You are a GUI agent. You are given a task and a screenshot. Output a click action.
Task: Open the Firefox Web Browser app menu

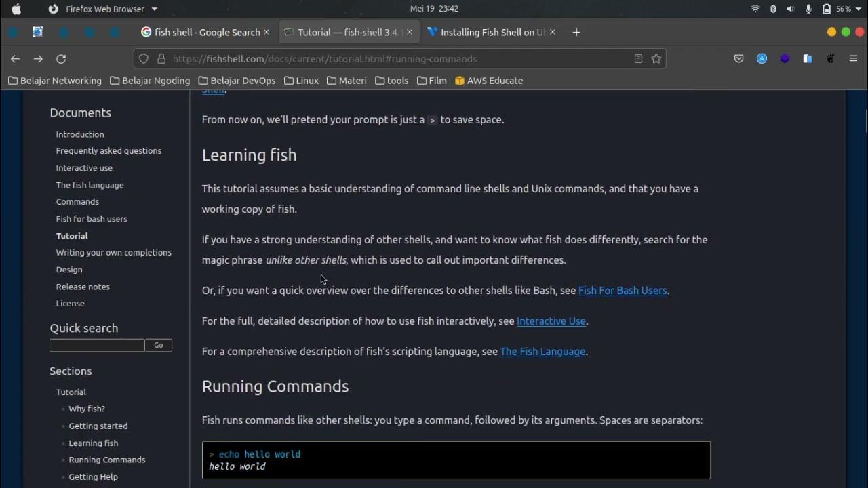102,9
